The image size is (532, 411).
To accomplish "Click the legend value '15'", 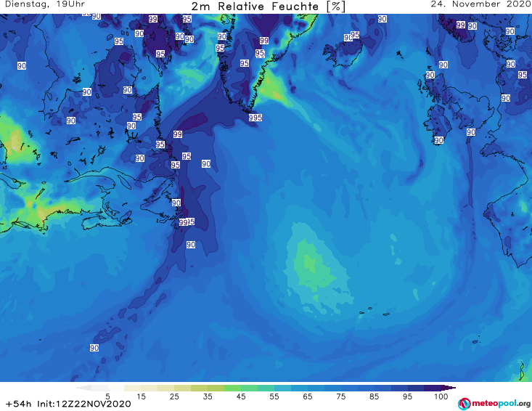I will (x=141, y=396).
